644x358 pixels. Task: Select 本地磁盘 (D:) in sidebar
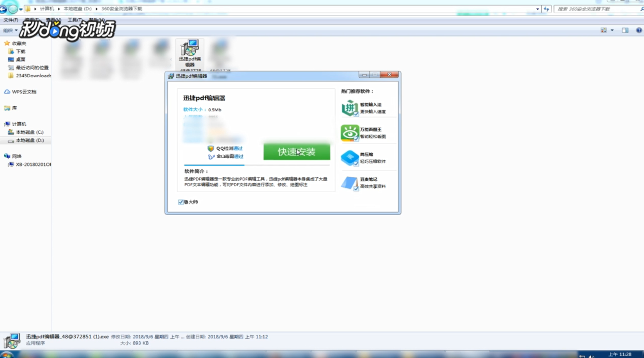pos(29,140)
